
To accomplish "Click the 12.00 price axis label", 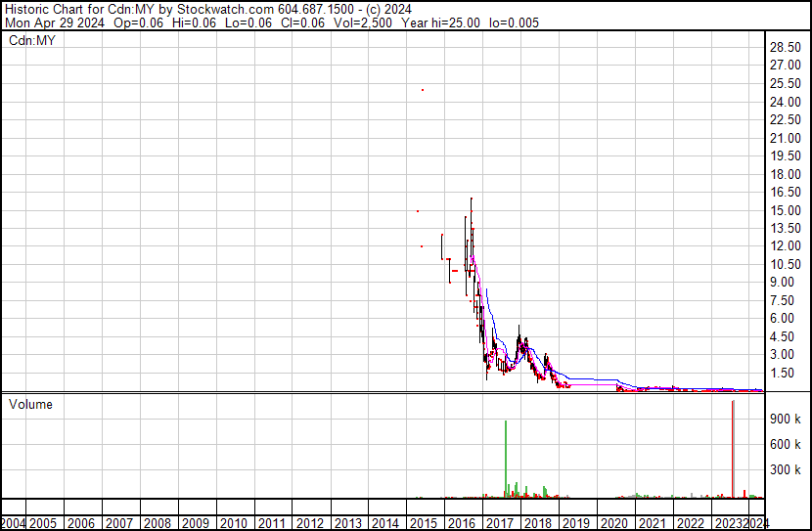I will 786,245.
